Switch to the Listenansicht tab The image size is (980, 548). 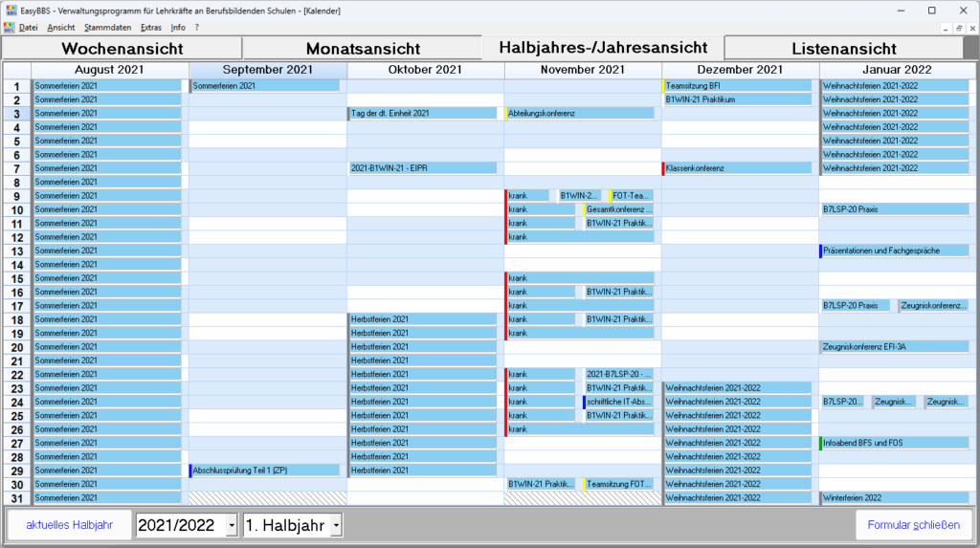pos(844,48)
